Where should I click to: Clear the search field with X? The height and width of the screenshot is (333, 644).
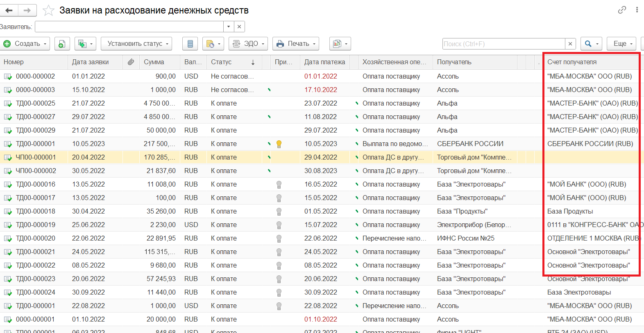570,44
